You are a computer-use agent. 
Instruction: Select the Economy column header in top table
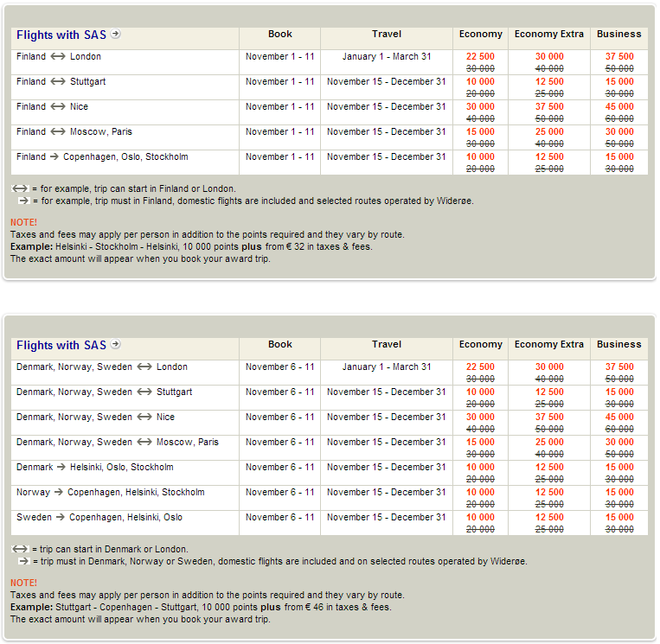480,35
